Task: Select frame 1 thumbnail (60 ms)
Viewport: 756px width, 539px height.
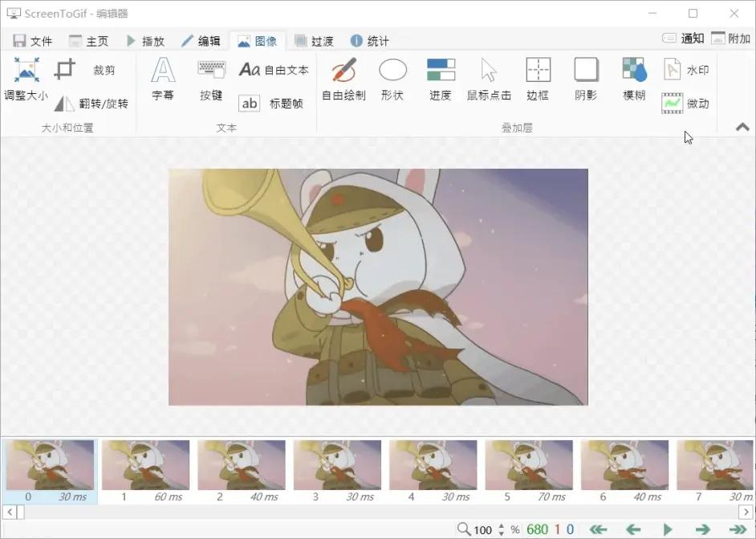Action: (x=145, y=472)
